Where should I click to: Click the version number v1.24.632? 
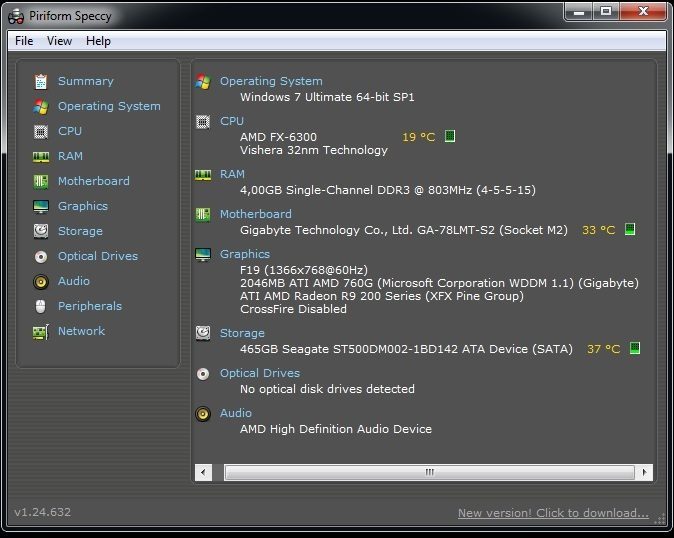click(x=43, y=512)
